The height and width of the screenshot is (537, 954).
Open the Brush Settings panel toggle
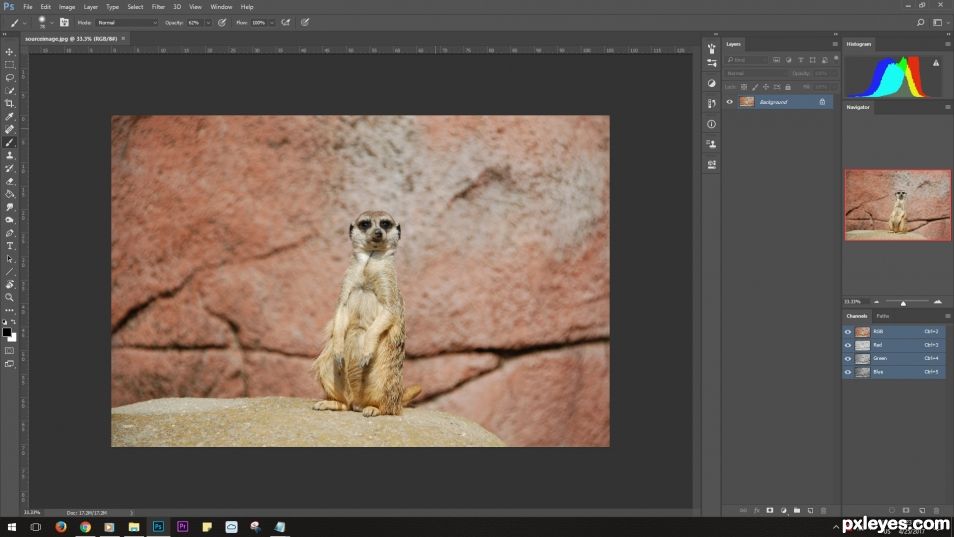[64, 23]
